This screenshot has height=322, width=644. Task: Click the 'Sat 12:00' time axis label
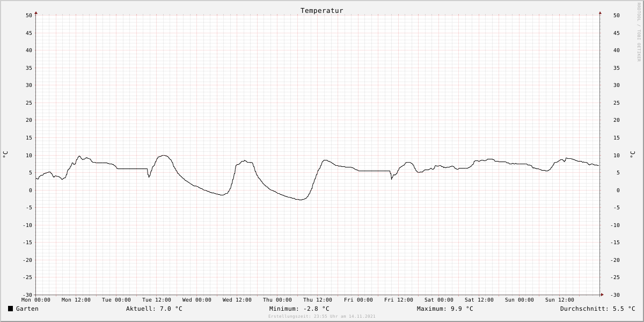pos(479,300)
